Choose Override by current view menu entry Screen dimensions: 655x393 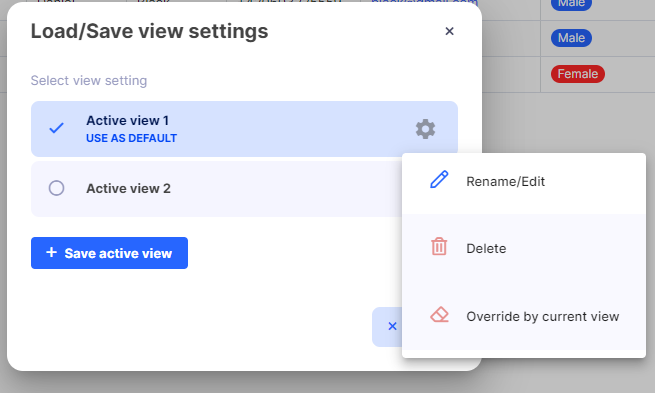524,316
